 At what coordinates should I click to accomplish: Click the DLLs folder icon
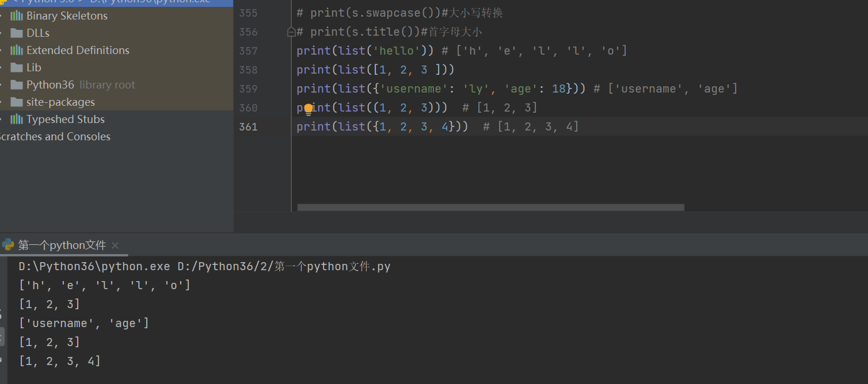17,33
